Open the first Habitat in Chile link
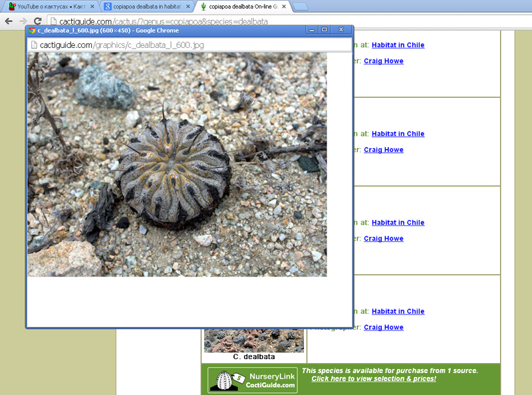Image resolution: width=532 pixels, height=395 pixels. click(x=398, y=45)
